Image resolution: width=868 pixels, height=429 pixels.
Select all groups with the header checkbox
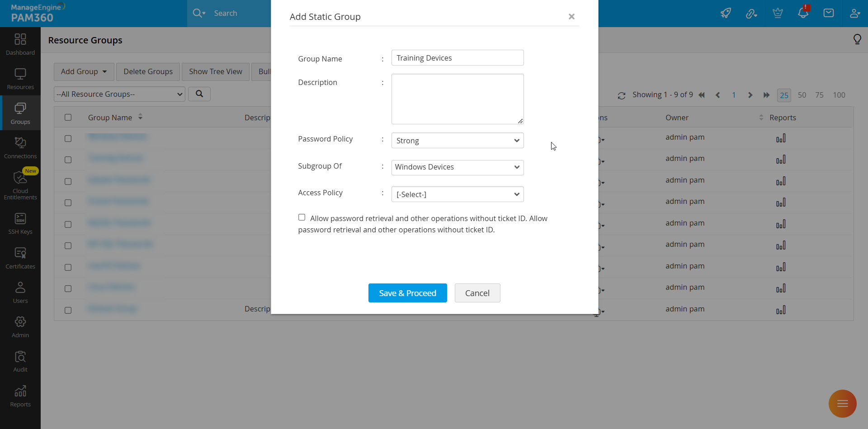[68, 117]
